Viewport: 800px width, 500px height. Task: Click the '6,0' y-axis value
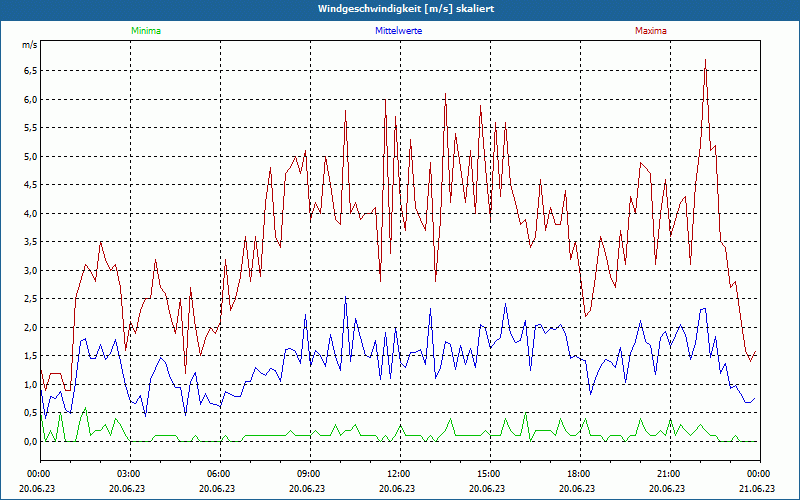[31, 99]
